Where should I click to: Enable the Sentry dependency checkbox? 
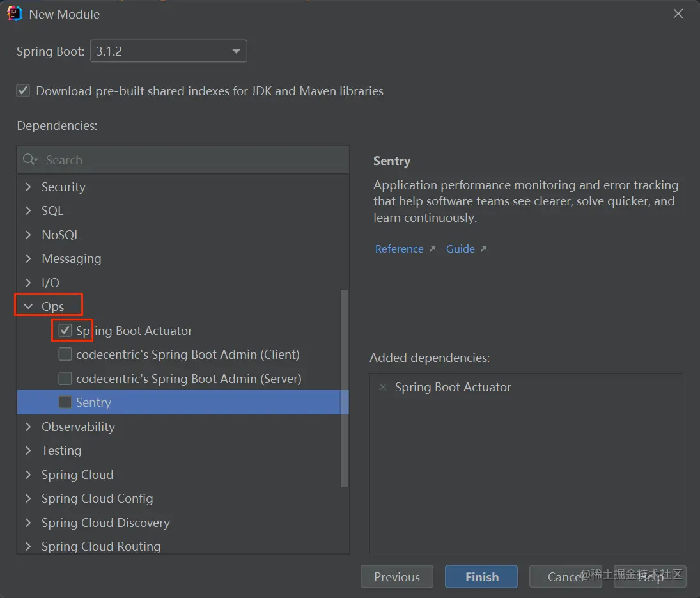[65, 402]
